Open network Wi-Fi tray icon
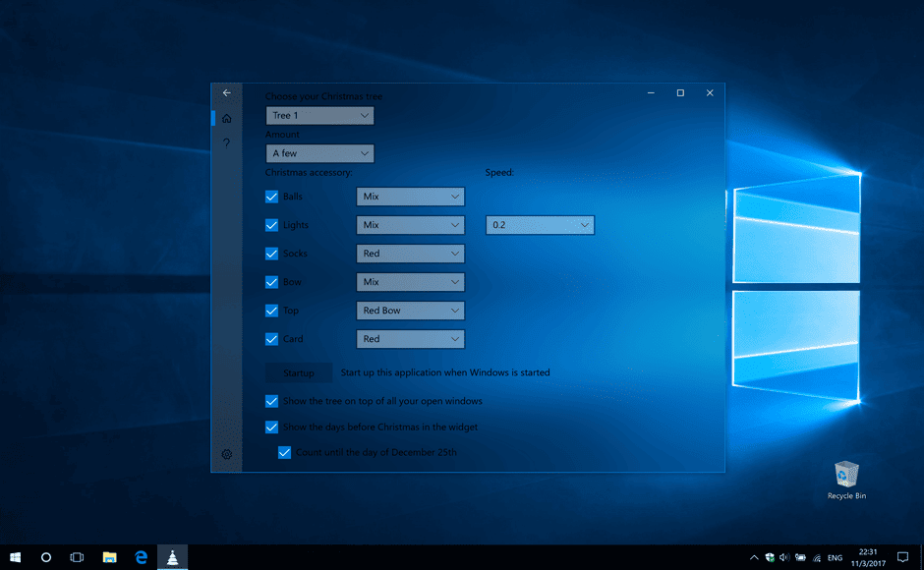Viewport: 924px width, 570px height. [817, 557]
